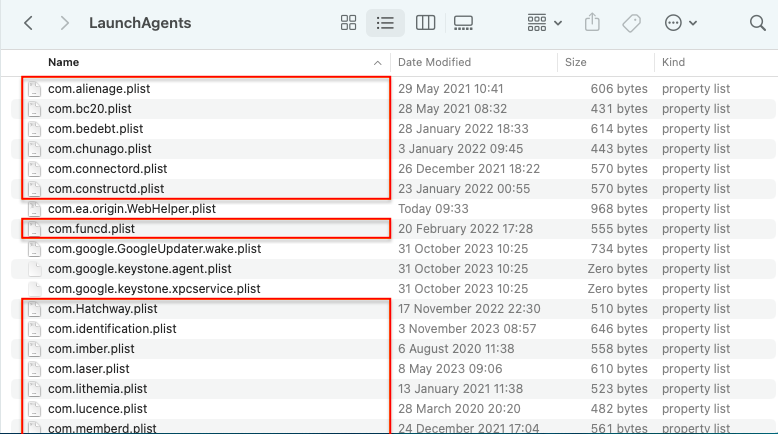This screenshot has width=778, height=434.
Task: Click file icon of com.chunago.plist
Action: click(x=34, y=149)
